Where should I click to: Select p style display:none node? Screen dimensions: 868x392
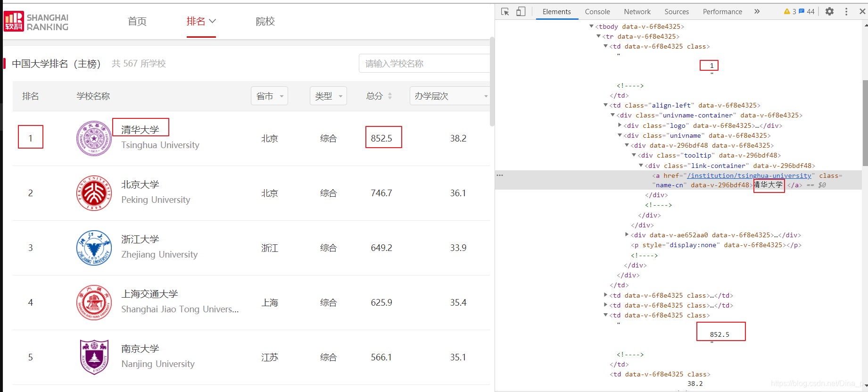click(716, 245)
